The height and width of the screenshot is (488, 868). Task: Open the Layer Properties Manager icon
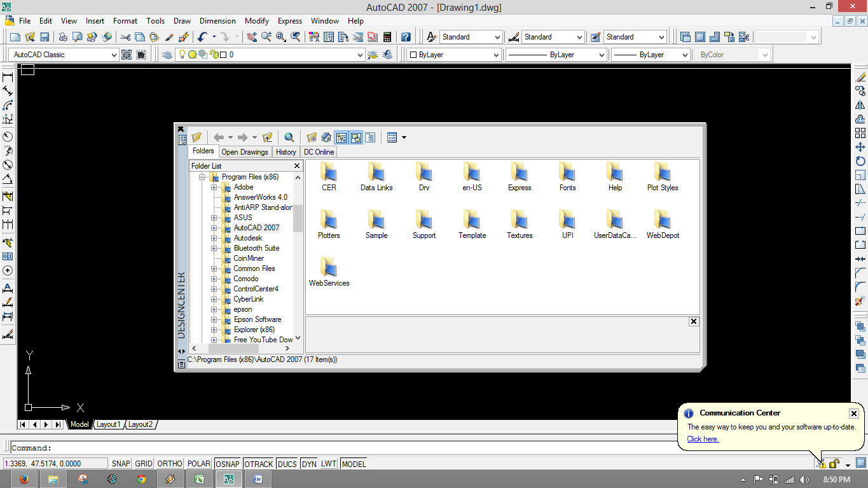point(167,54)
